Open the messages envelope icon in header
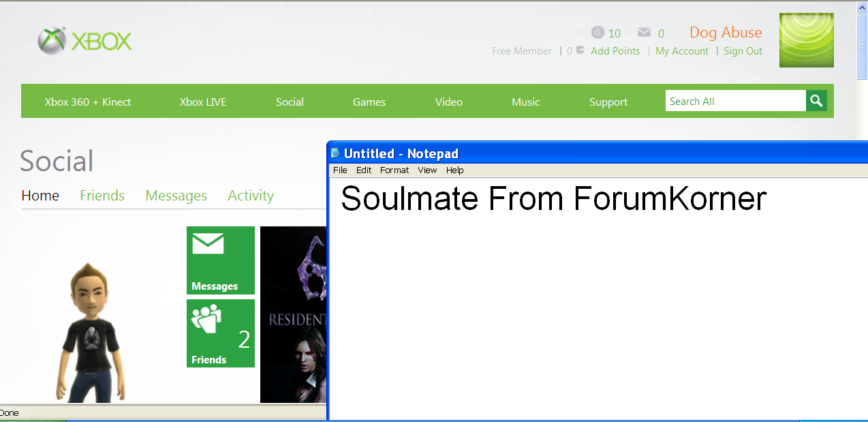 (x=644, y=32)
